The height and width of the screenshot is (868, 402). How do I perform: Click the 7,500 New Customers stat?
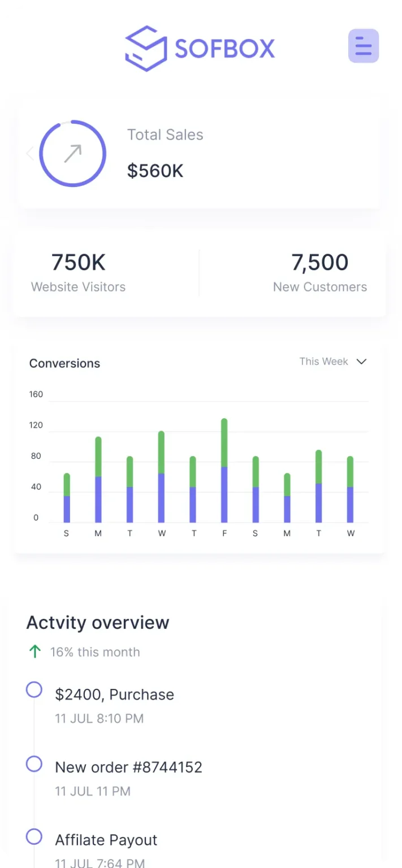click(x=319, y=272)
